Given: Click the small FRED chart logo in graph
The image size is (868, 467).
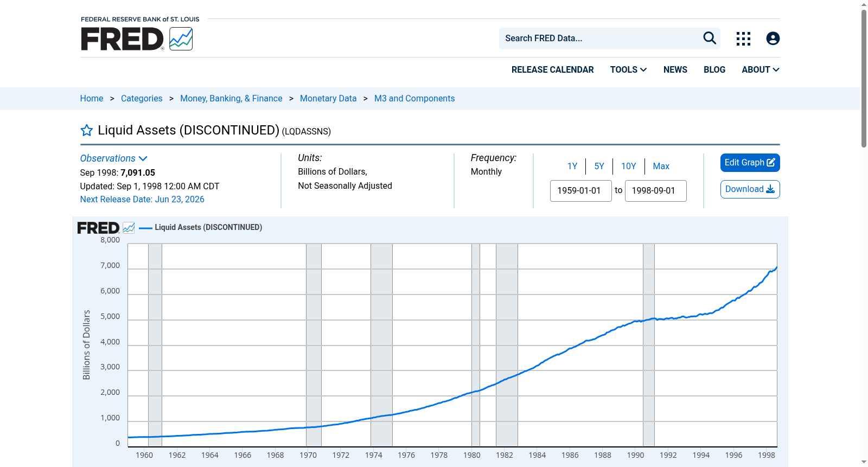Looking at the screenshot, I should point(106,228).
